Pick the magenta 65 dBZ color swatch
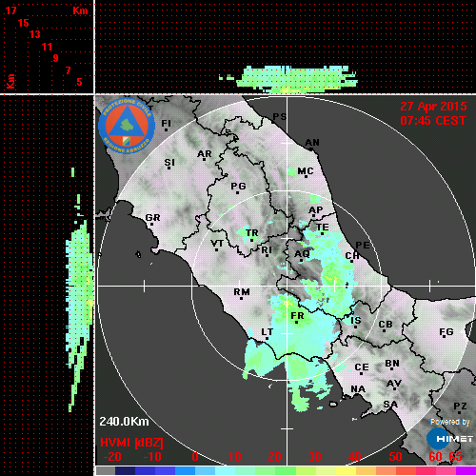 click(466, 470)
